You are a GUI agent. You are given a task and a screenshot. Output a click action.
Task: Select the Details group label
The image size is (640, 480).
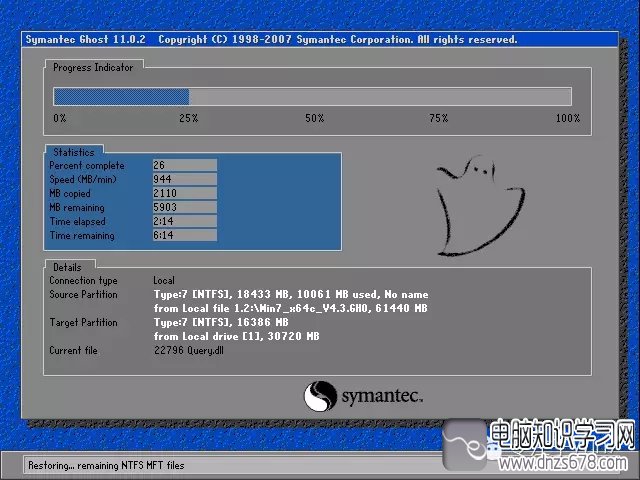click(x=67, y=267)
